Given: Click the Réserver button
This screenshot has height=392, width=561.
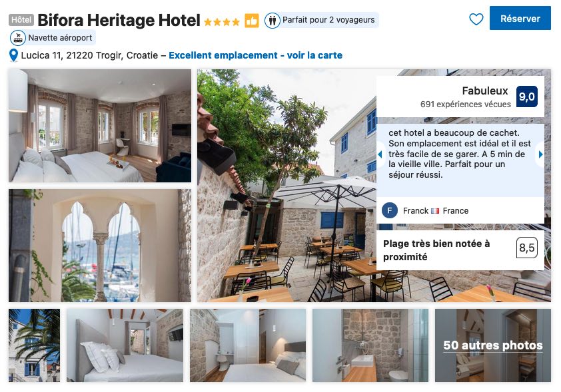Looking at the screenshot, I should (520, 18).
